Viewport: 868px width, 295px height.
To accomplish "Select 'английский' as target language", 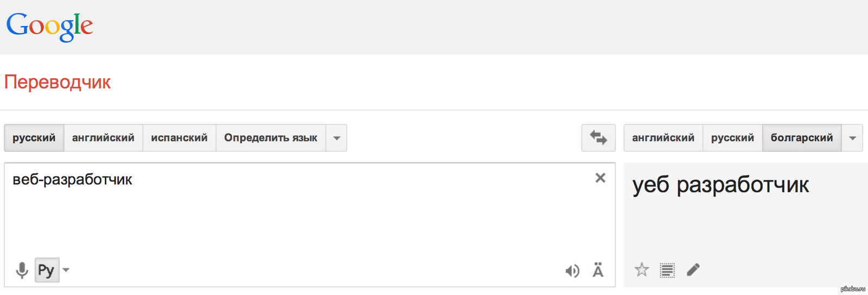I will [x=663, y=138].
